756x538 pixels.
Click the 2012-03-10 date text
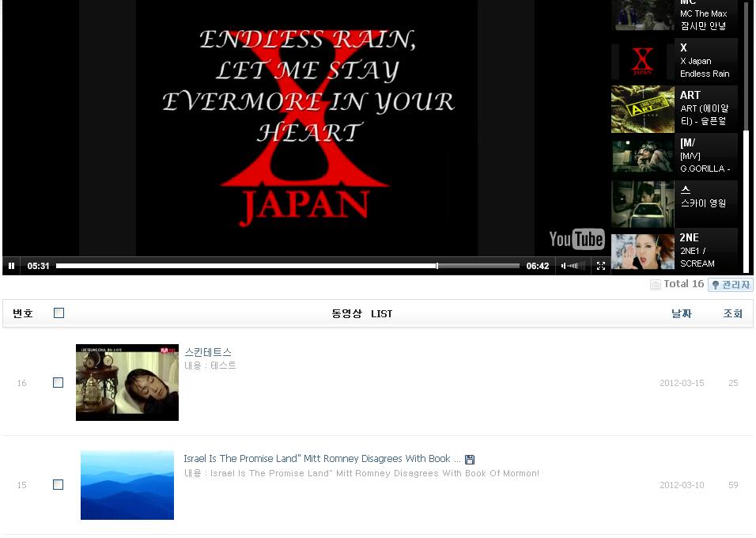pyautogui.click(x=682, y=485)
